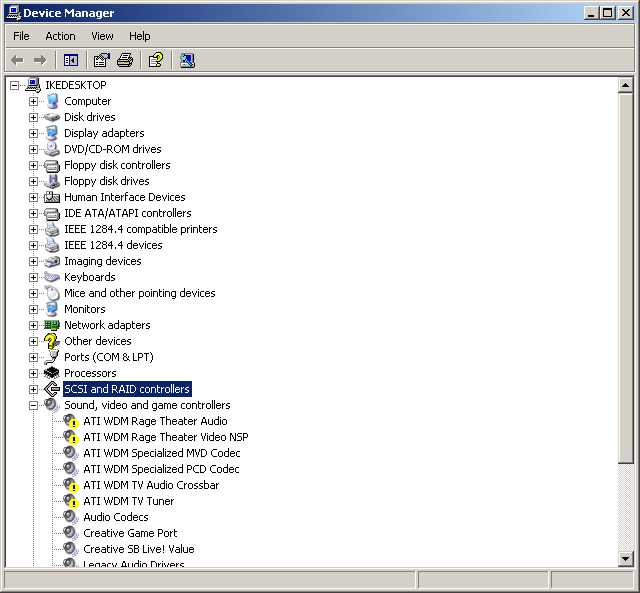The height and width of the screenshot is (593, 640).
Task: Click the Human Interface Devices icon
Action: (52, 197)
